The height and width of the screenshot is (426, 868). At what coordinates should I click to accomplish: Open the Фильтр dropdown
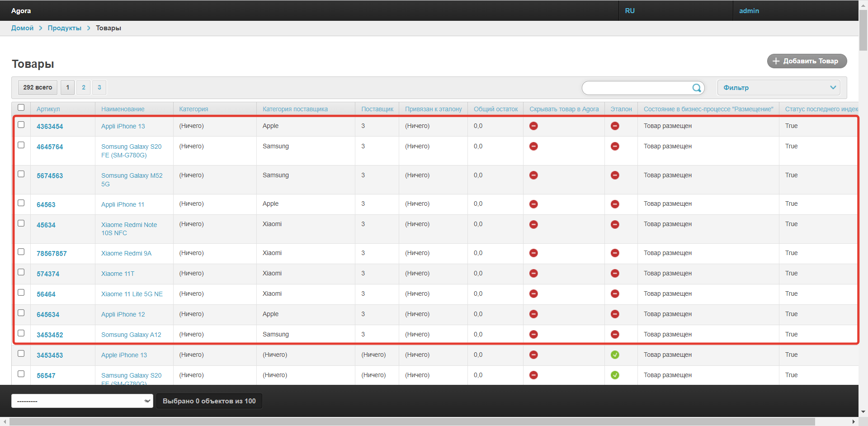click(778, 88)
